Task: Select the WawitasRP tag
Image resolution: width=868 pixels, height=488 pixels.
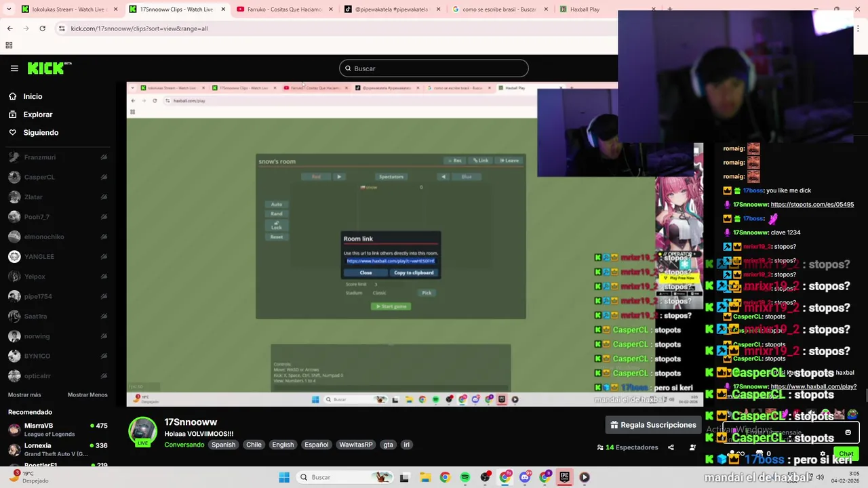Action: coord(356,445)
